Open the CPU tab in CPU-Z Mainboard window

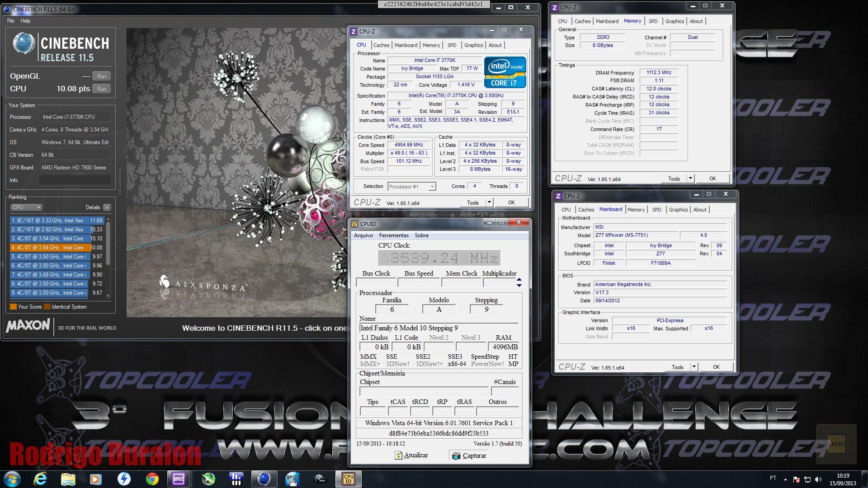[x=566, y=210]
